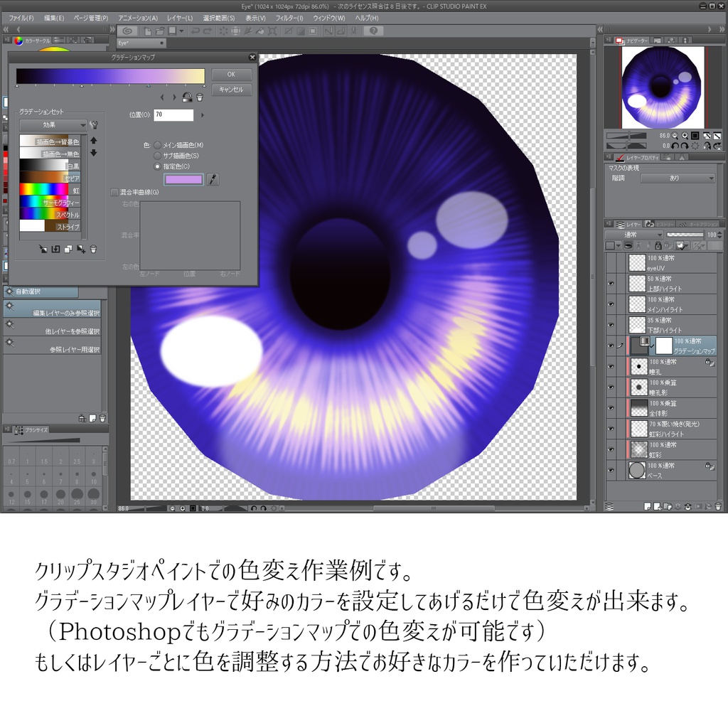Viewport: 728px width, 728px height.
Task: Open the 効果 gradient set dropdown
Action: [53, 125]
